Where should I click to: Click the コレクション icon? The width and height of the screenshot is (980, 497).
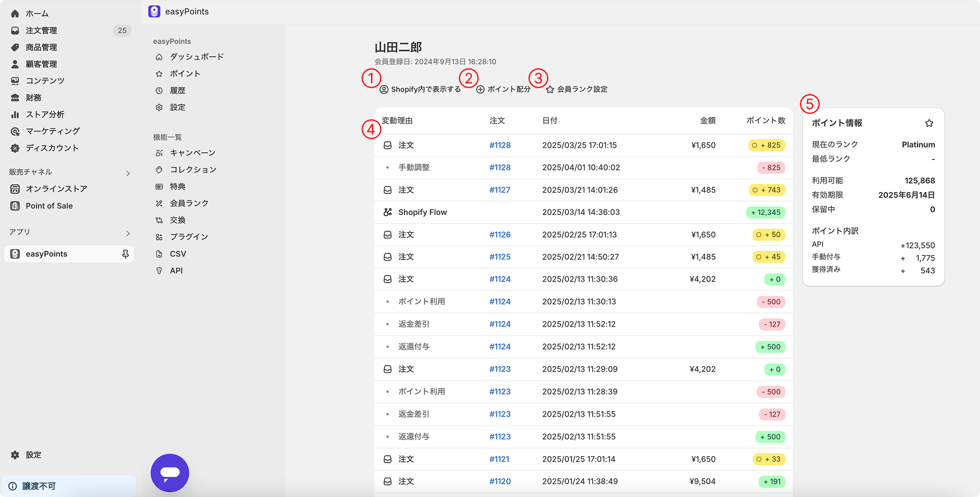(x=159, y=169)
